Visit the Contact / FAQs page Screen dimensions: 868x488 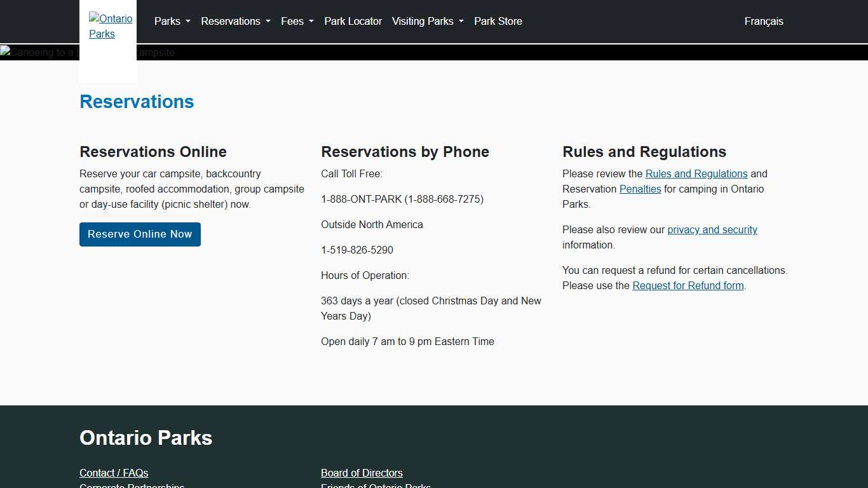click(114, 473)
